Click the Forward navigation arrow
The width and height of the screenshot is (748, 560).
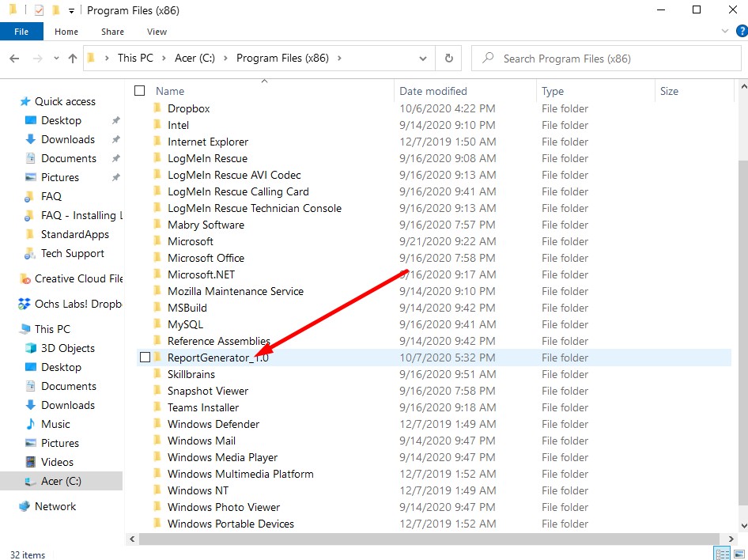(37, 59)
